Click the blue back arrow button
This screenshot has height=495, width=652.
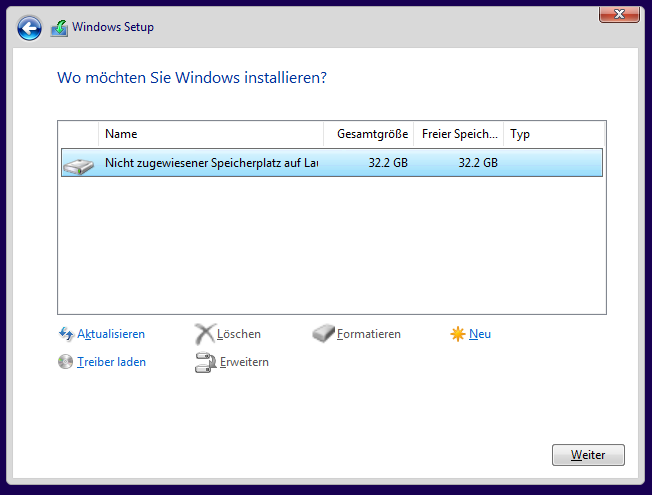[x=29, y=28]
